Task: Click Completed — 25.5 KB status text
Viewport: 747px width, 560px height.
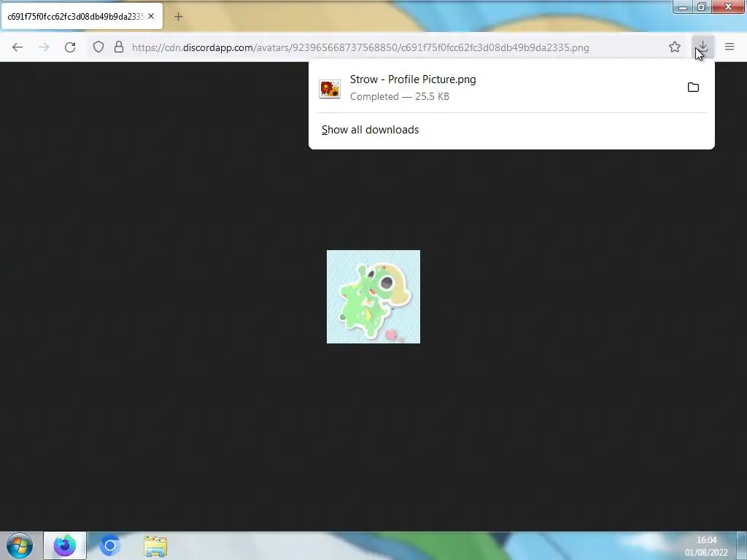Action: tap(400, 96)
